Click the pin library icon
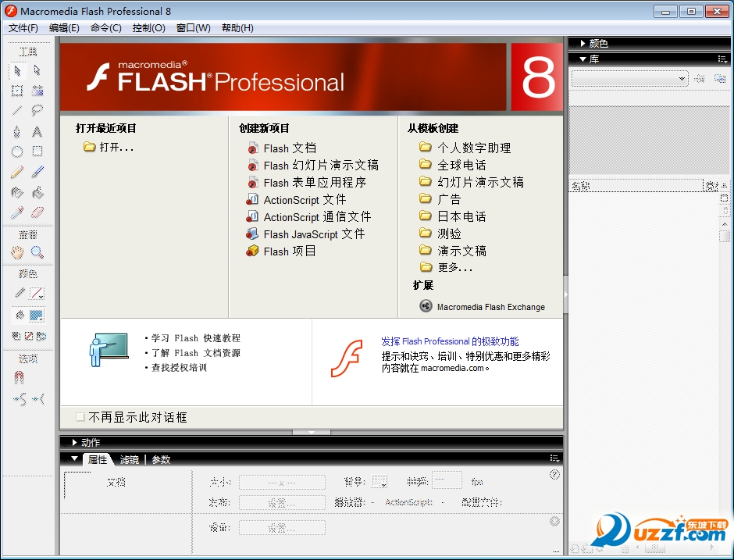 [x=700, y=79]
